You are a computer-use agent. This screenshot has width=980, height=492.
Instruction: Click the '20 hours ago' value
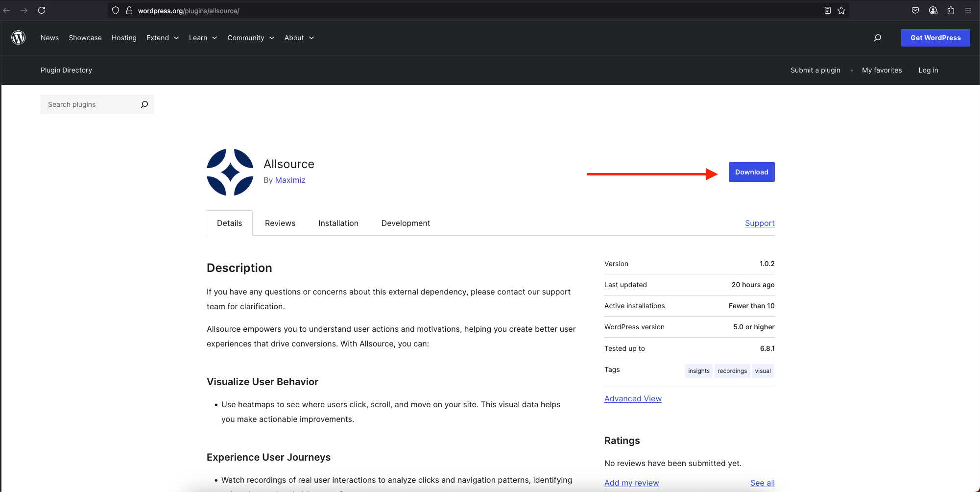[x=753, y=285]
